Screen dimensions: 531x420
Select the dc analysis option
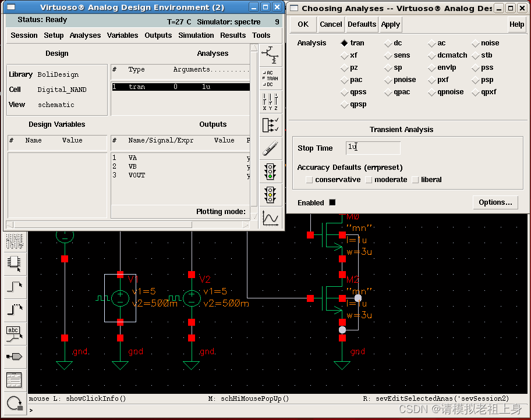pos(388,43)
